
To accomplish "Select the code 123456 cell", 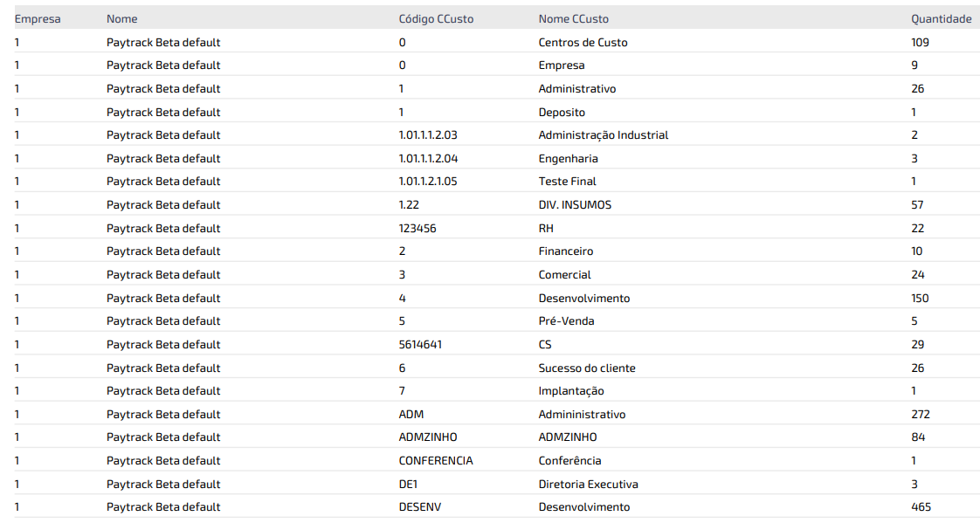I will point(418,228).
